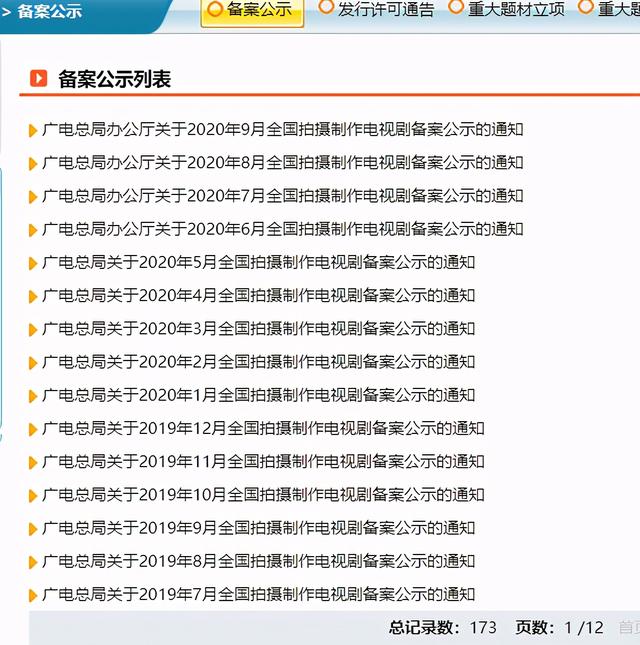Open the 2020年4月 电视剧备案公示 notice
This screenshot has width=640, height=645.
(259, 296)
